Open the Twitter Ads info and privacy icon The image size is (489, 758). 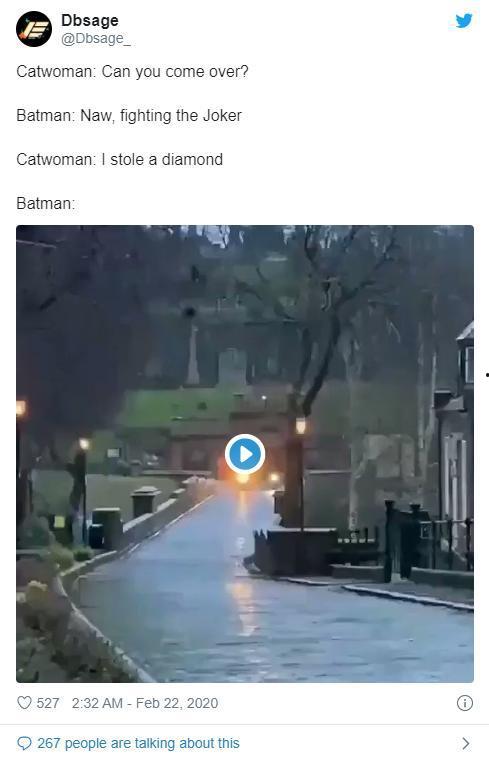click(464, 703)
